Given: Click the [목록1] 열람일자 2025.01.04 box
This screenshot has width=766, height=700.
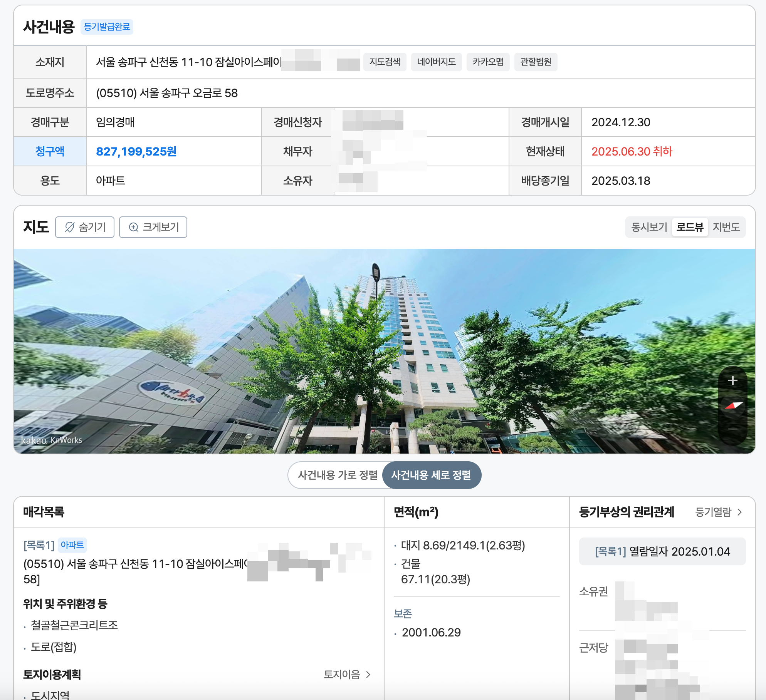Looking at the screenshot, I should tap(662, 551).
